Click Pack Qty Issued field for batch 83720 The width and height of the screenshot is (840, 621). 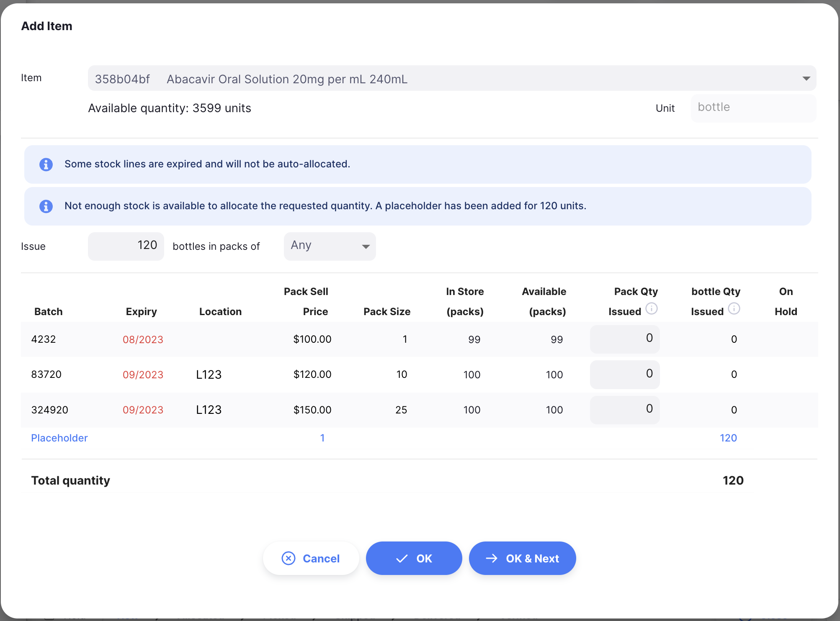tap(625, 374)
